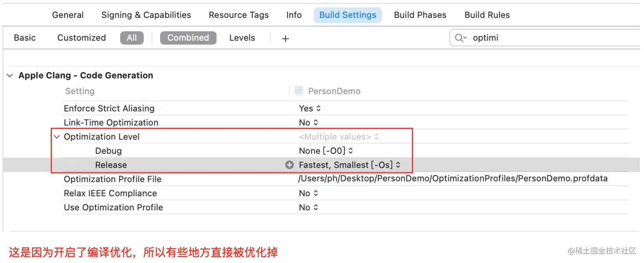The height and width of the screenshot is (263, 644).
Task: Collapse the Apple Clang - Code Generation section
Action: coord(10,75)
